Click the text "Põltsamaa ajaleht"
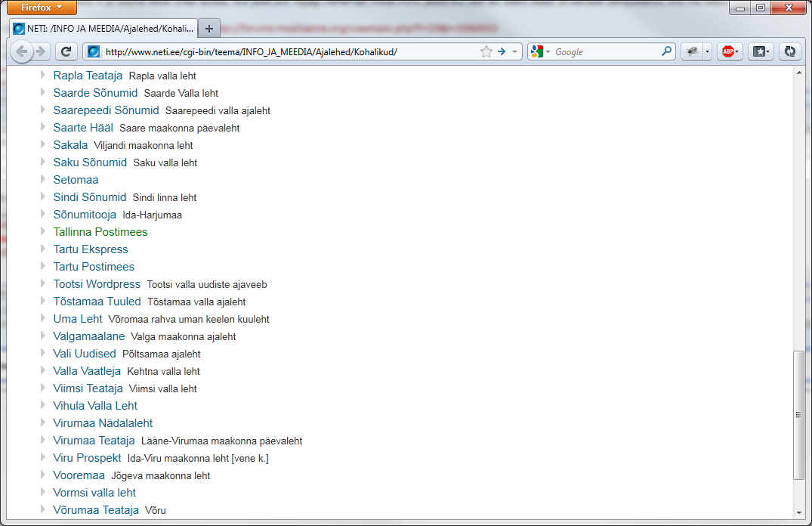 [x=162, y=354]
